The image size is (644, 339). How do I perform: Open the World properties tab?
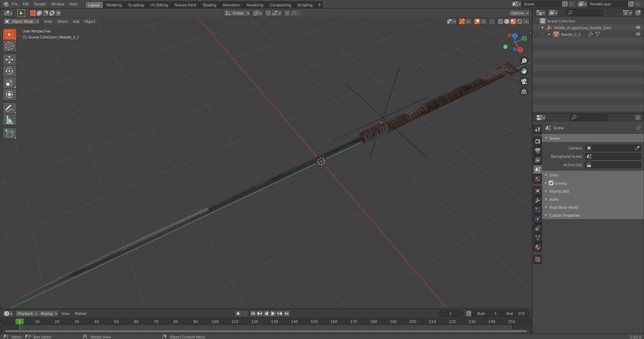[x=538, y=179]
